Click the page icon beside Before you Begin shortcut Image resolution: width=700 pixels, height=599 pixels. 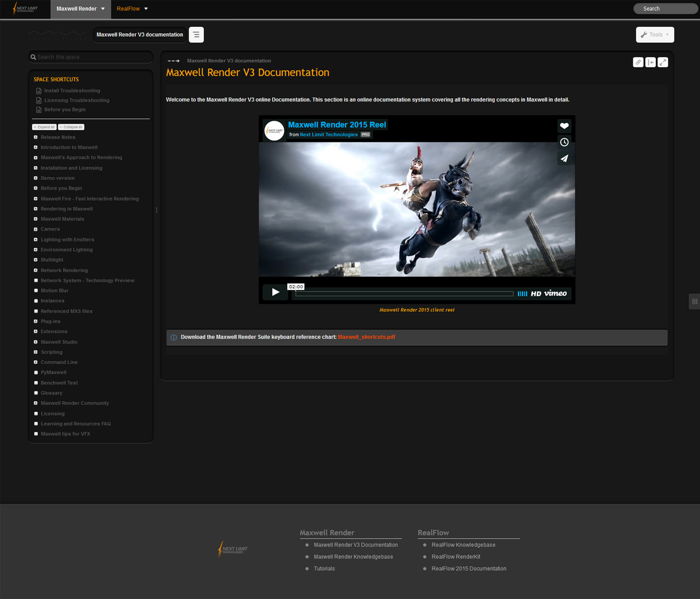pos(38,110)
